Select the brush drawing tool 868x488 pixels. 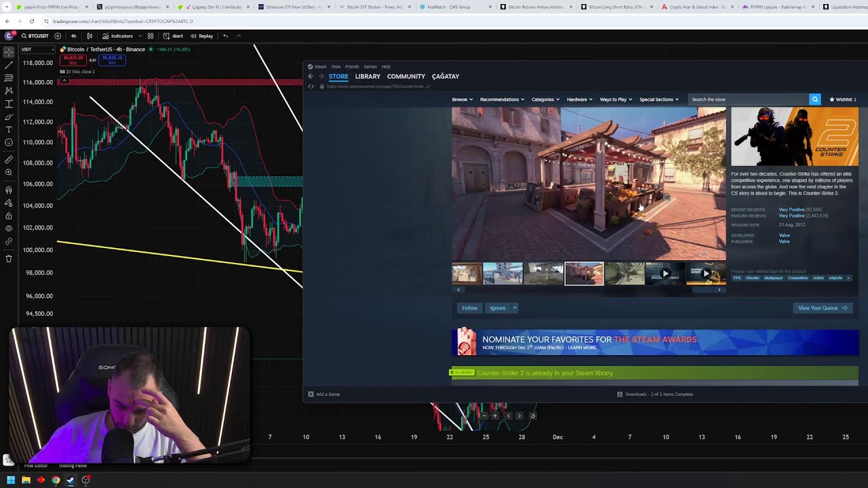pyautogui.click(x=9, y=117)
